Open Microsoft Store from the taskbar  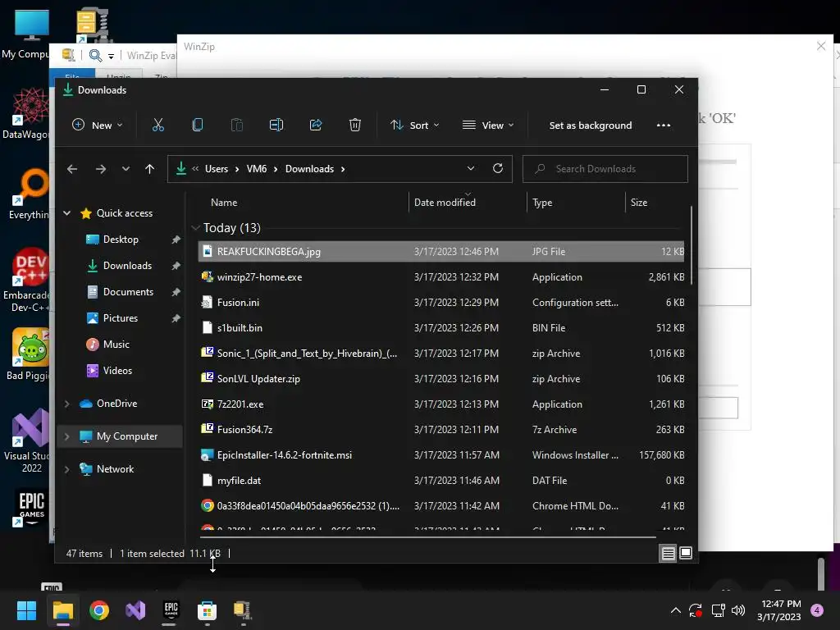pos(207,610)
